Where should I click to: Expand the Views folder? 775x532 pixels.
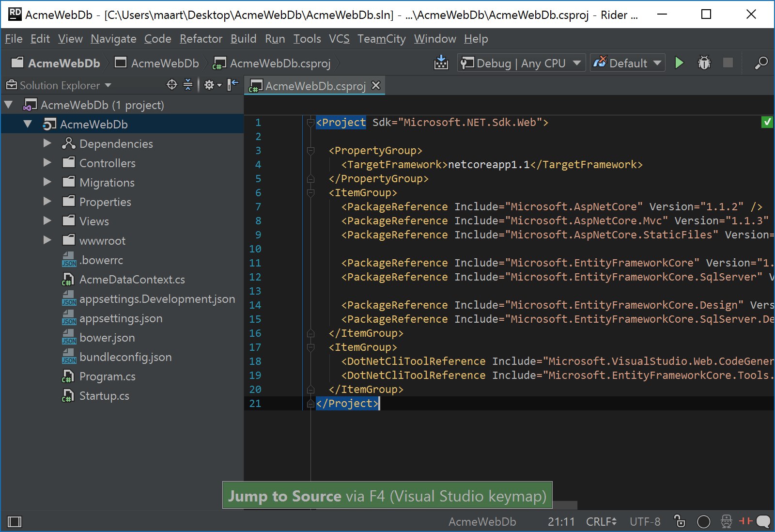coord(47,221)
